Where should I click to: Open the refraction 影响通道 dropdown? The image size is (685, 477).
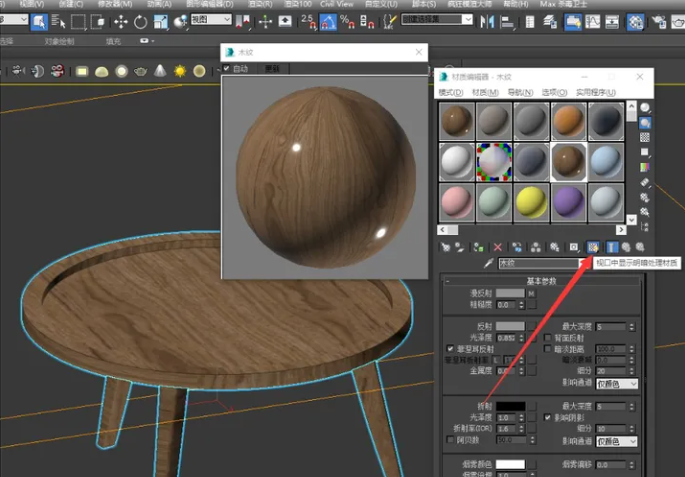point(616,441)
